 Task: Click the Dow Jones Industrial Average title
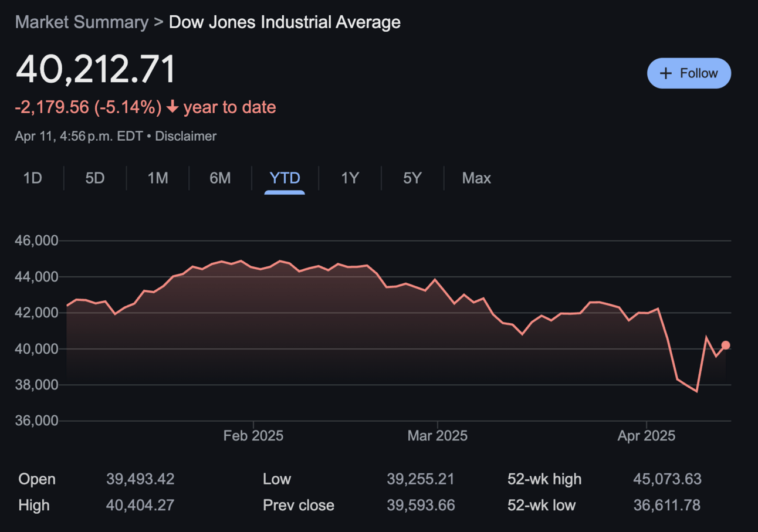(x=285, y=22)
